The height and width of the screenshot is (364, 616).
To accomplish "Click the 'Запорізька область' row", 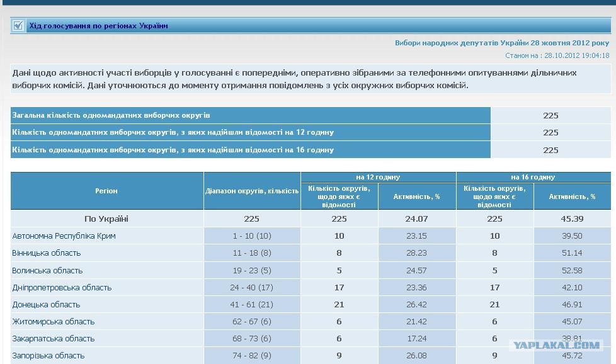I will 311,356.
